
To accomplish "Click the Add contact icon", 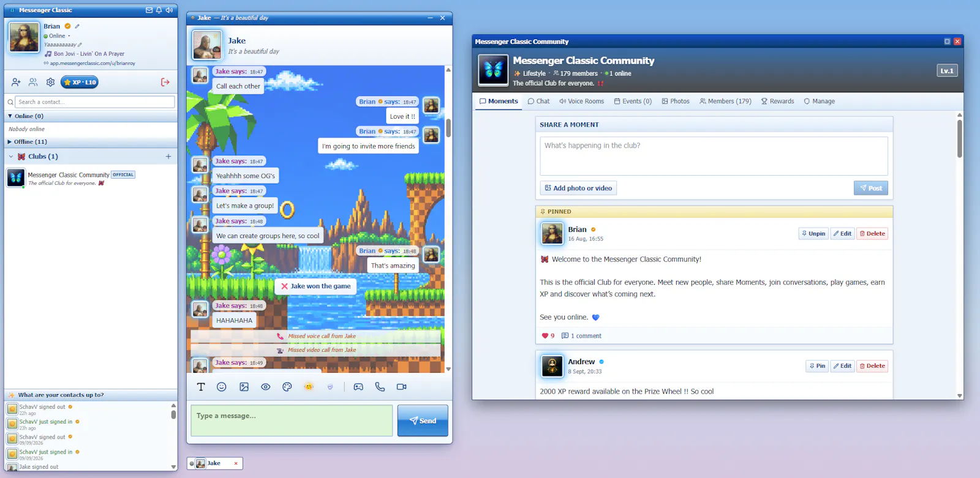I will 16,82.
